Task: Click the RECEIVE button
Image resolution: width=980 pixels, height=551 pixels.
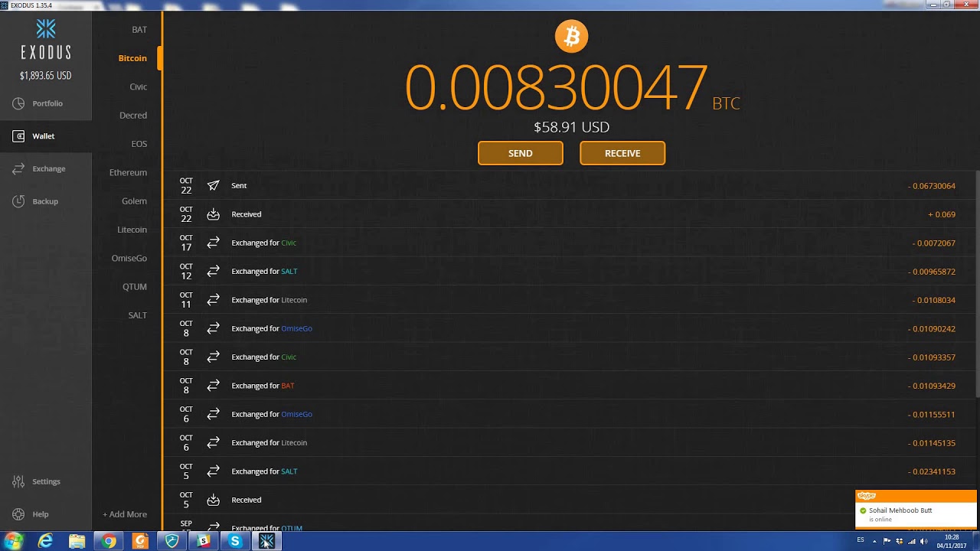Action: click(x=622, y=153)
